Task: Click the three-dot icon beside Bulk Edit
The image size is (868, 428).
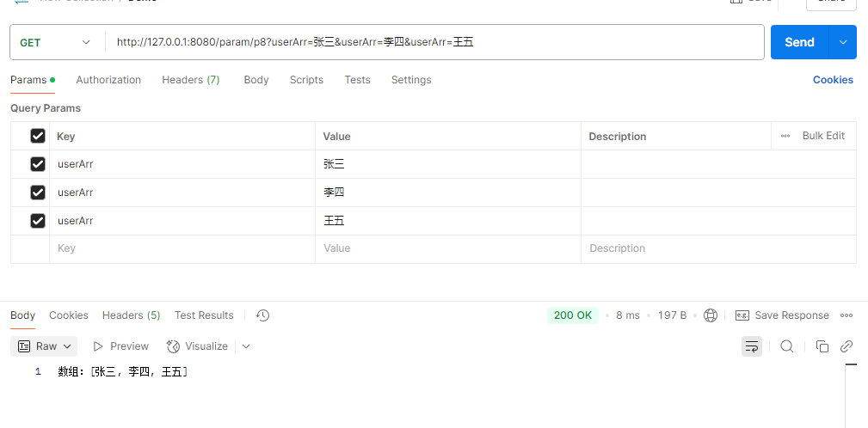Action: [785, 136]
